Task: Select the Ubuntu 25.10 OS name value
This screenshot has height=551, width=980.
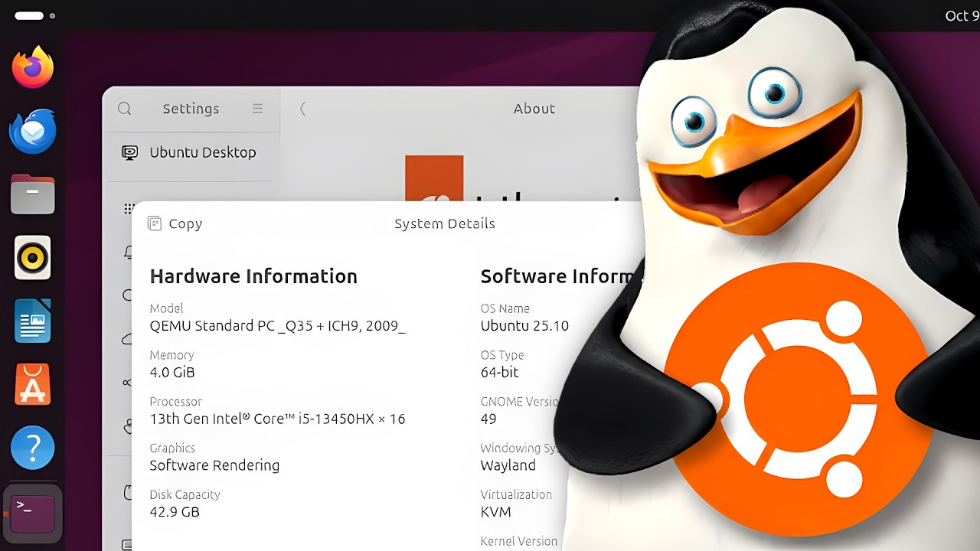Action: point(524,326)
